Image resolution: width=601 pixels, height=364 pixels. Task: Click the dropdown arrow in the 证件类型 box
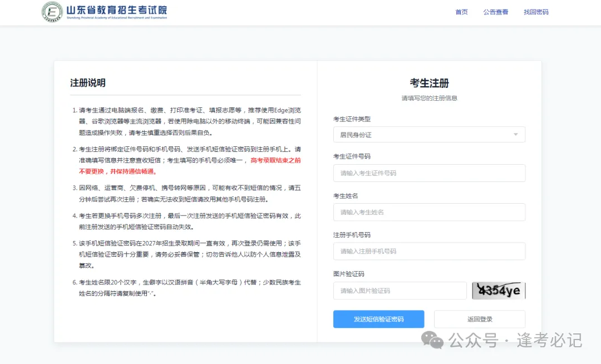(x=515, y=135)
